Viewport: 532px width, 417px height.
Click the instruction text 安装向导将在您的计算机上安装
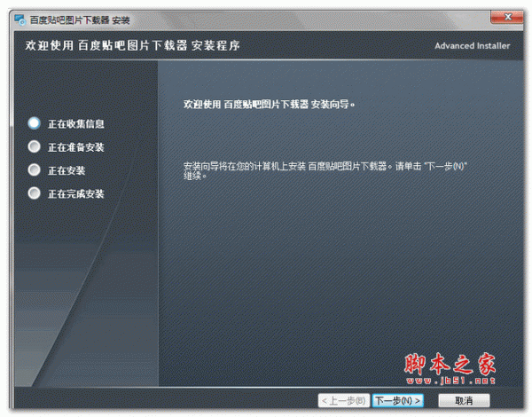click(x=325, y=171)
